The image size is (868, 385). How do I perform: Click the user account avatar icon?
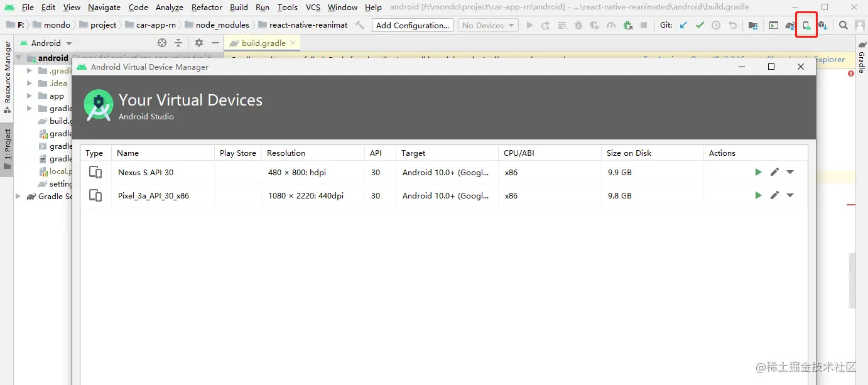point(860,26)
